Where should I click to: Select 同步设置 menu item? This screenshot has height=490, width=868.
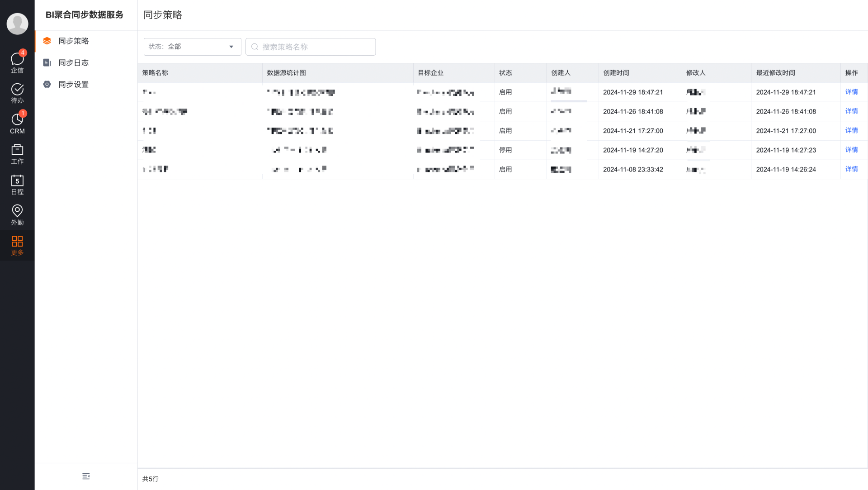[x=86, y=84]
